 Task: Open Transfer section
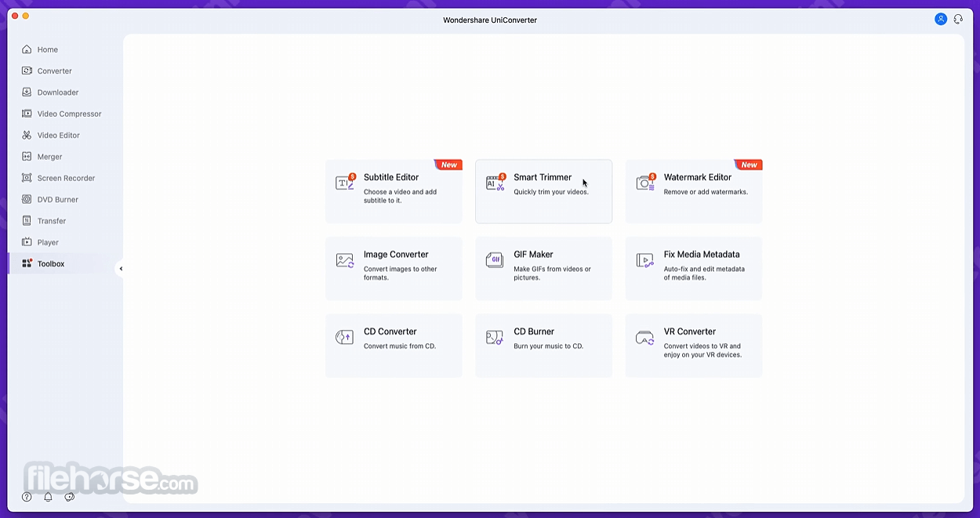[51, 221]
